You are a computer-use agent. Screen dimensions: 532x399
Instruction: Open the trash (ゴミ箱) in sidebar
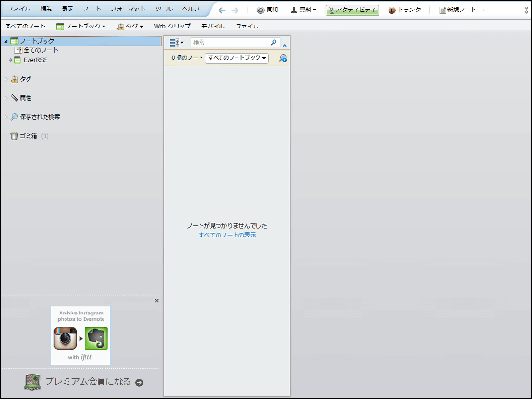pos(29,136)
